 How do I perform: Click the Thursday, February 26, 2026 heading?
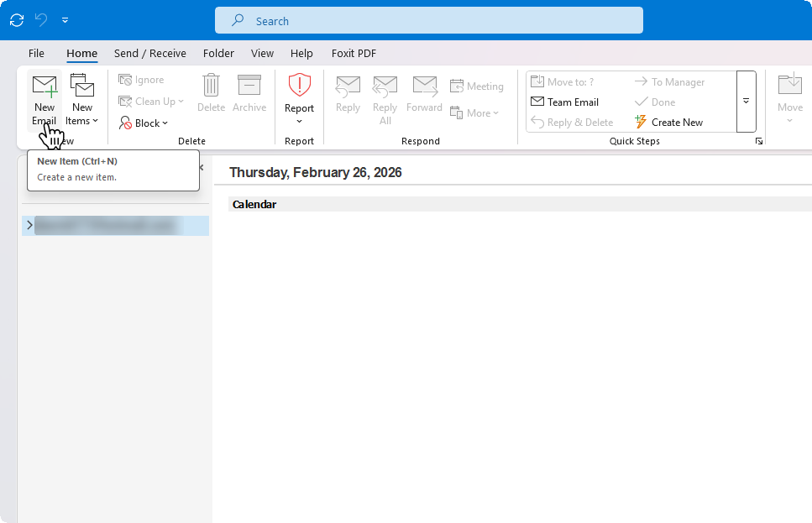316,172
